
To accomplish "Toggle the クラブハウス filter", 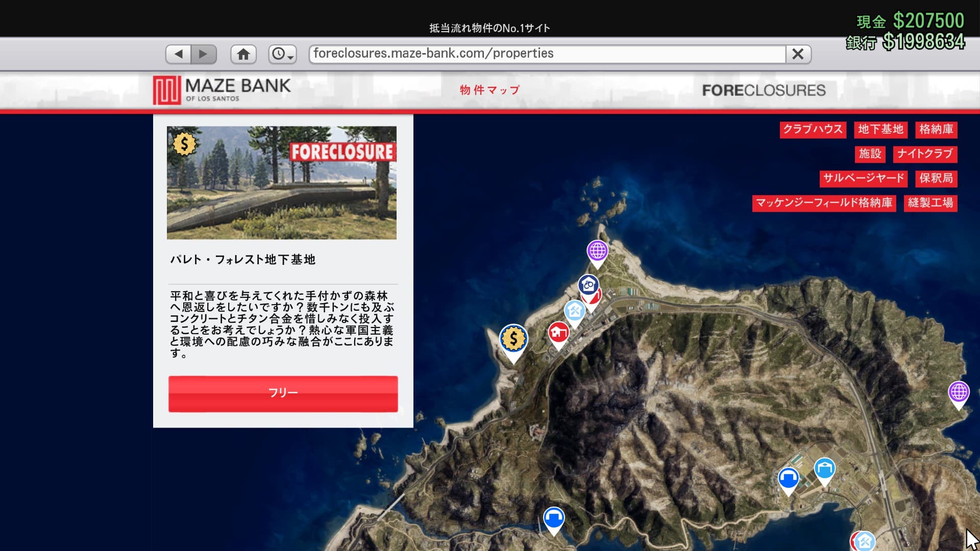I will click(x=813, y=130).
